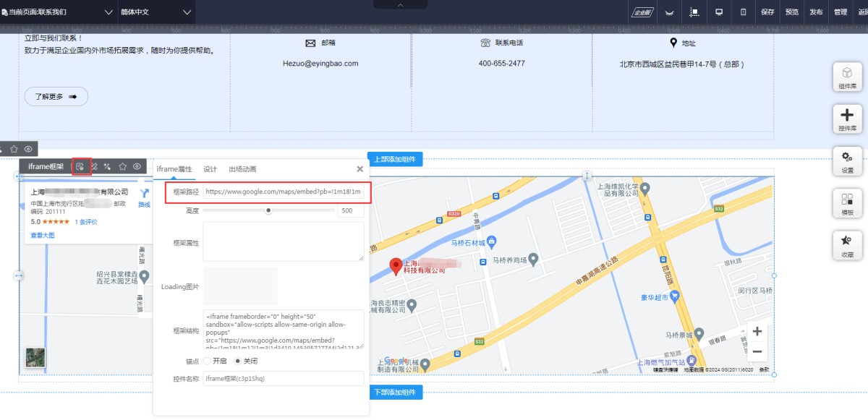Viewport: 868px width, 420px height.
Task: Click the email address Hezuo@eyingbao.com
Action: click(320, 64)
